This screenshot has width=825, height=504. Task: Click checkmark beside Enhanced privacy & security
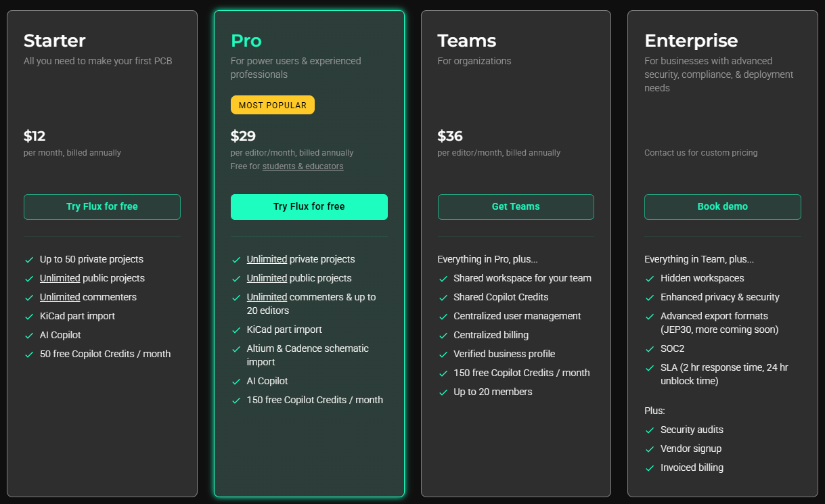pyautogui.click(x=650, y=298)
